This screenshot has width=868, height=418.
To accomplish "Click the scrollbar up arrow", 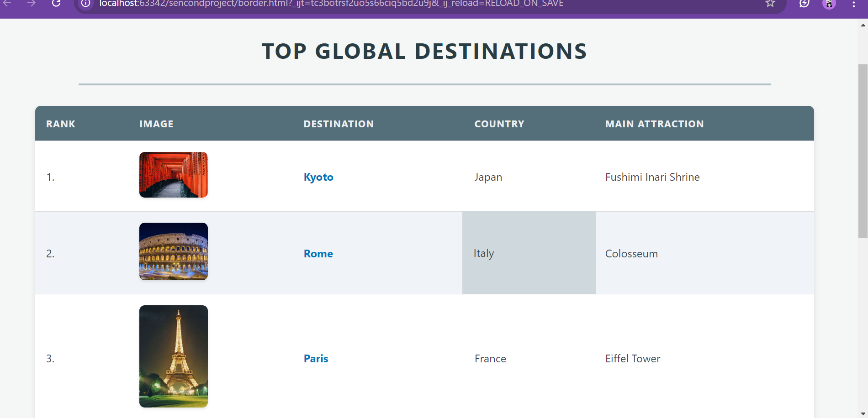I will [x=863, y=26].
